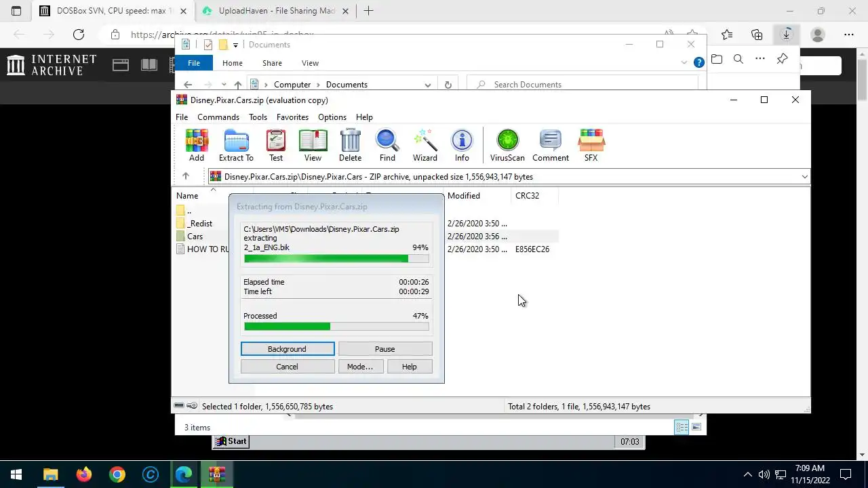Screen dimensions: 868x488
Task: Click the Processed total progress bar
Action: pyautogui.click(x=336, y=327)
